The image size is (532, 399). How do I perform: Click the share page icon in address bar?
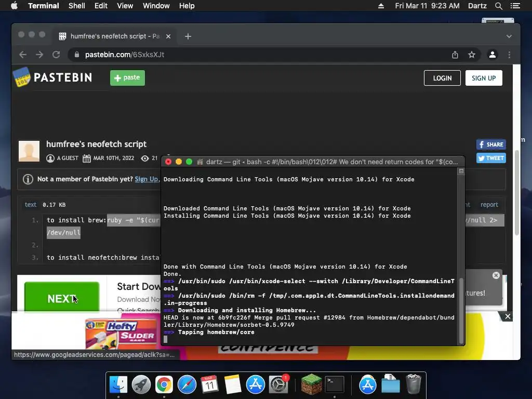[455, 55]
